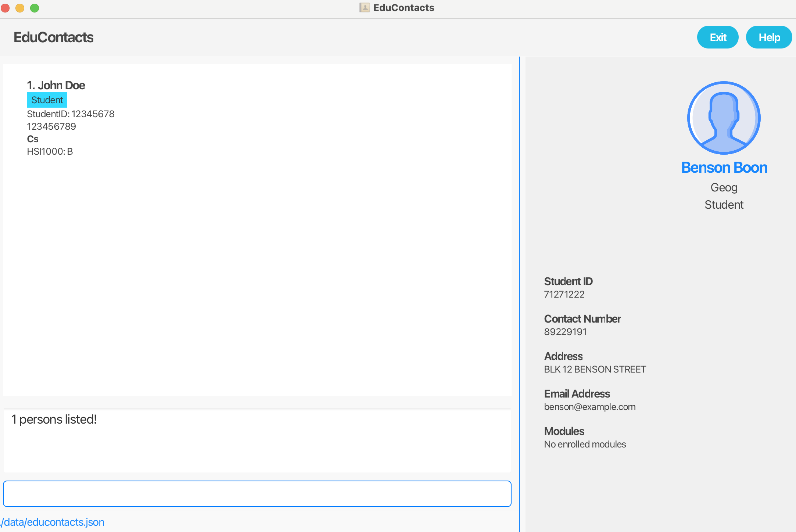Screen dimensions: 796x532
Task: Click the Student role tag
Action: (x=47, y=100)
